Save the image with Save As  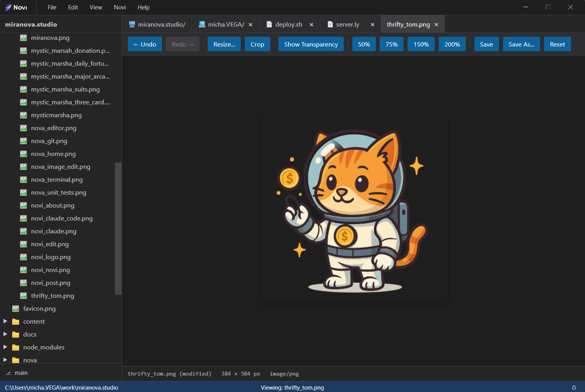(x=521, y=44)
